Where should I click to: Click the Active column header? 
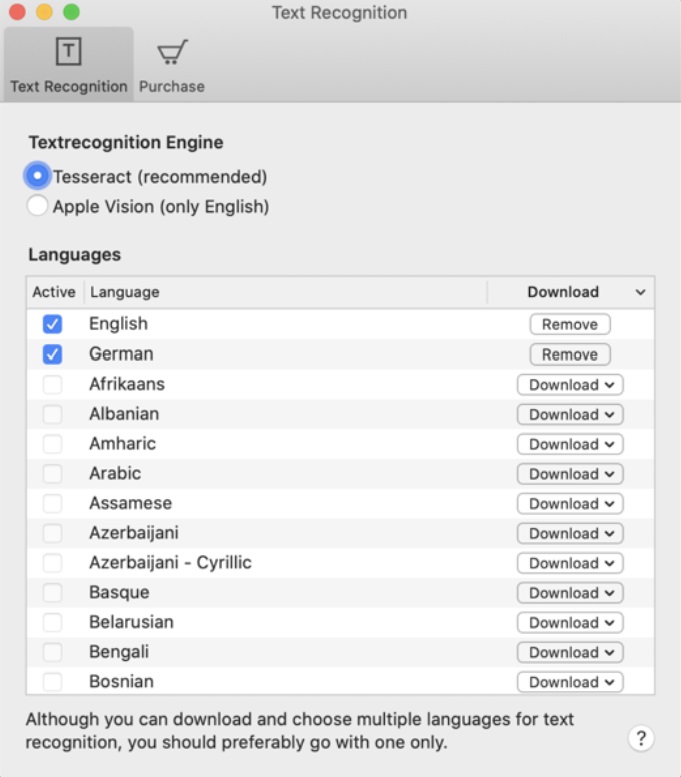(54, 292)
